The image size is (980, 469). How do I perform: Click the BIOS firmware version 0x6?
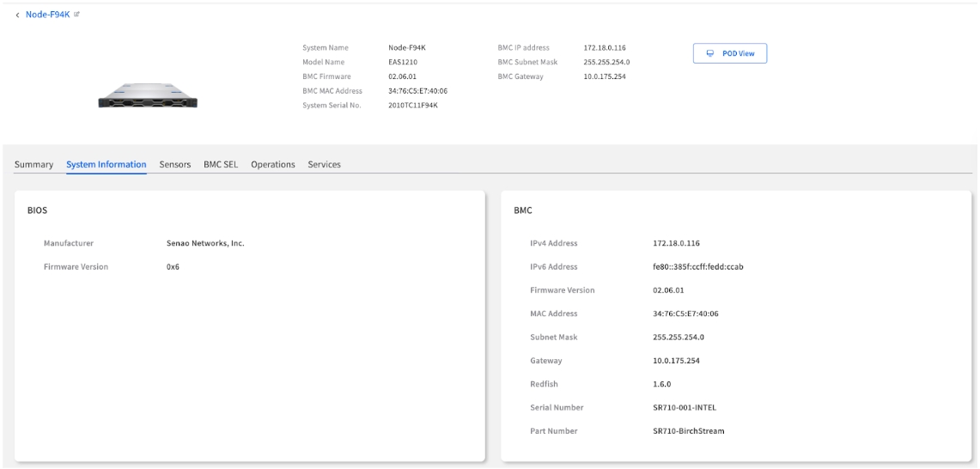point(173,266)
